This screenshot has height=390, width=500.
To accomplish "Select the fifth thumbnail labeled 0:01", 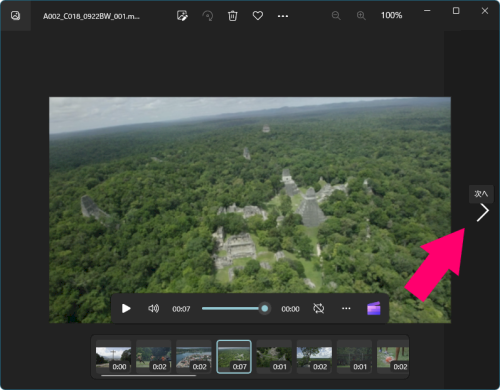I will click(x=274, y=357).
